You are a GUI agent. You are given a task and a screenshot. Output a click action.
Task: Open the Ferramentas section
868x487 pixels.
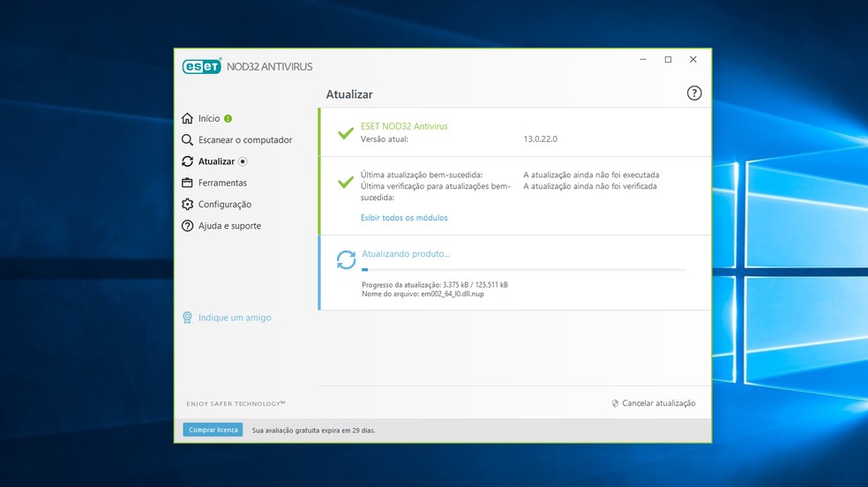coord(222,183)
